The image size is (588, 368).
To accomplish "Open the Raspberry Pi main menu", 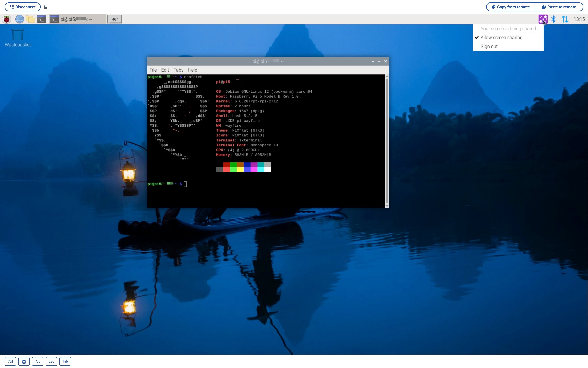I will tap(7, 19).
